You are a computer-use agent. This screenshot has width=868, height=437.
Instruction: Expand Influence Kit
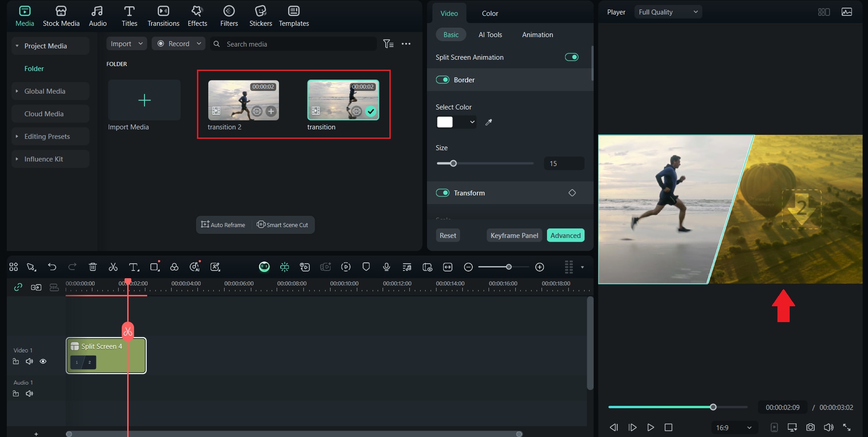pyautogui.click(x=17, y=159)
